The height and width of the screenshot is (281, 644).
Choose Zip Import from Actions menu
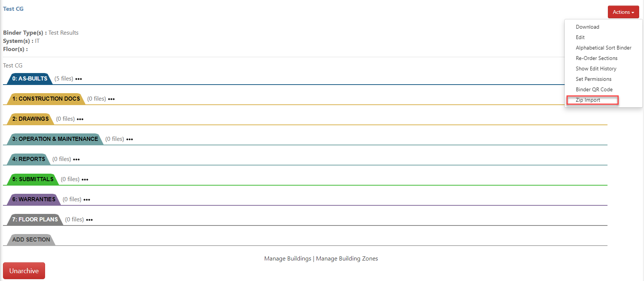(x=588, y=100)
